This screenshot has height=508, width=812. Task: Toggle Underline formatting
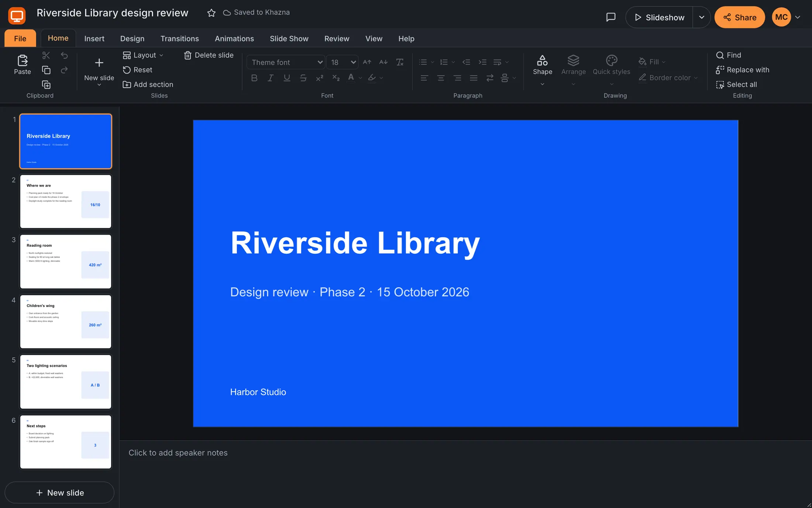[287, 78]
